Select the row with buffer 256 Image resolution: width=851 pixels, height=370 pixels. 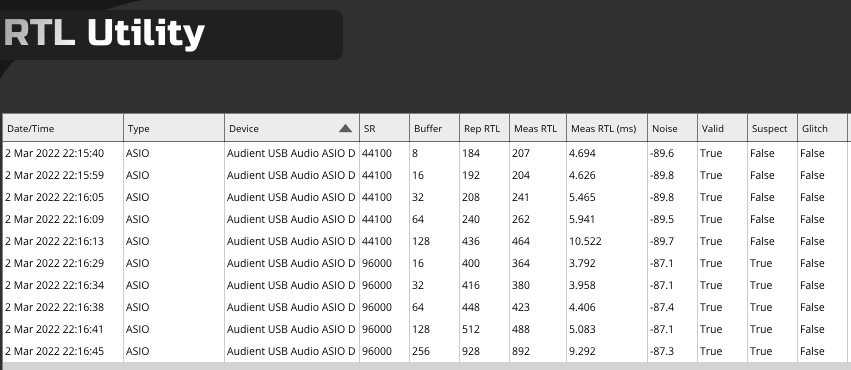point(427,352)
